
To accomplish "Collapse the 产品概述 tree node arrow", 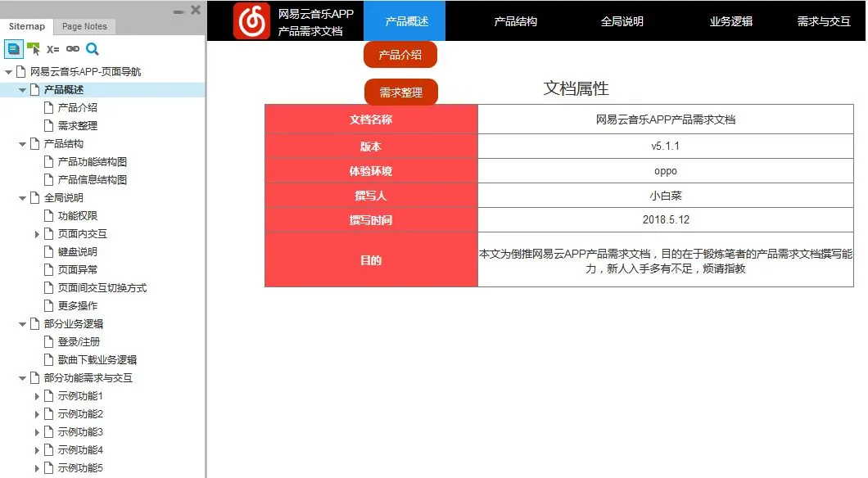I will [22, 90].
